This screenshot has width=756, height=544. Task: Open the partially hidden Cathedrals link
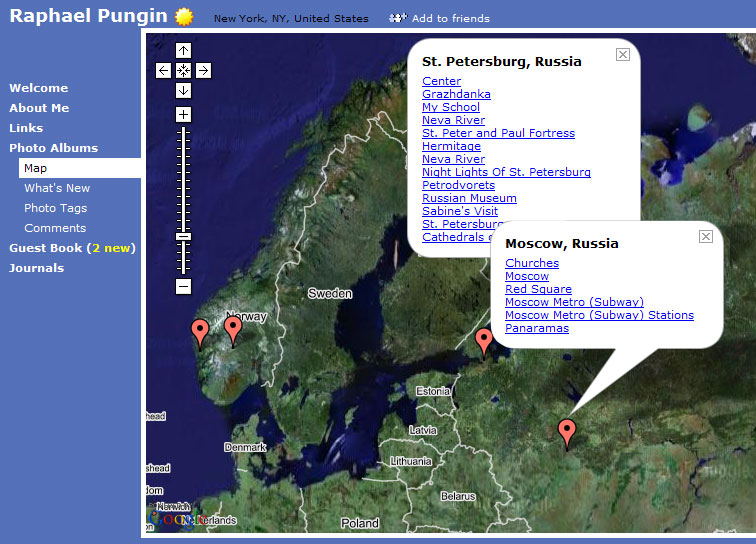456,237
